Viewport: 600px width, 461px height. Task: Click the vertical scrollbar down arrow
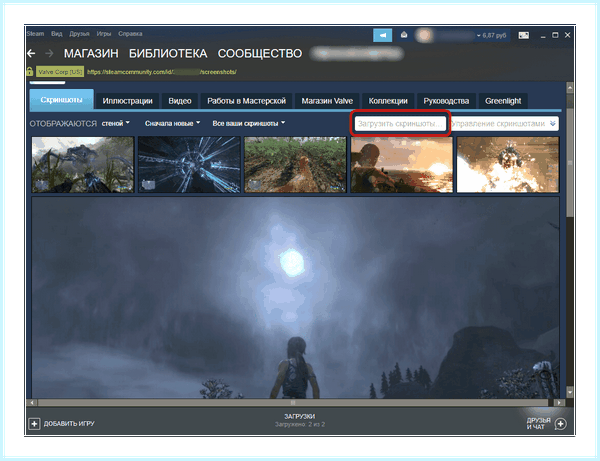pos(570,392)
